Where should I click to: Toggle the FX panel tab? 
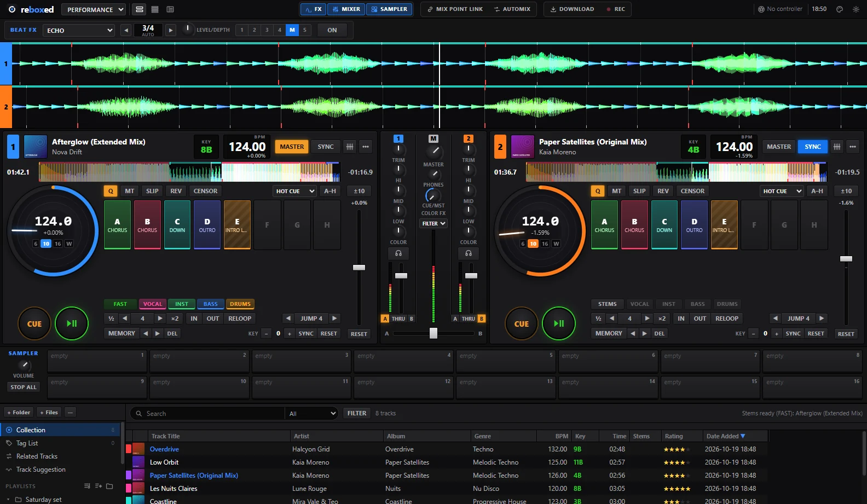(313, 9)
